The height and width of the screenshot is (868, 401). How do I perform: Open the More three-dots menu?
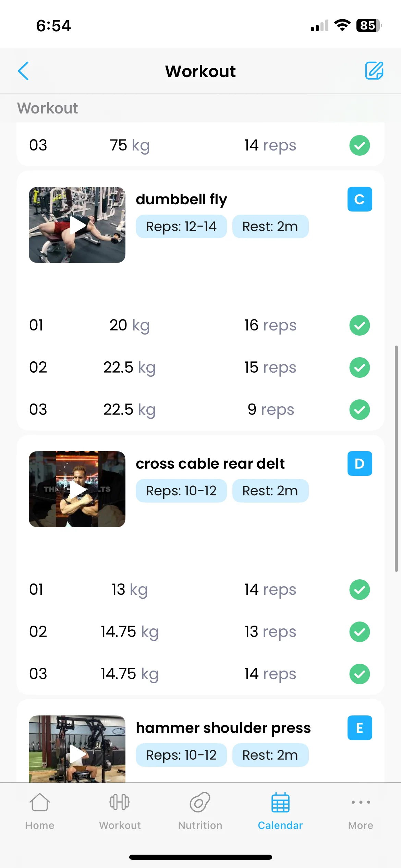[361, 802]
